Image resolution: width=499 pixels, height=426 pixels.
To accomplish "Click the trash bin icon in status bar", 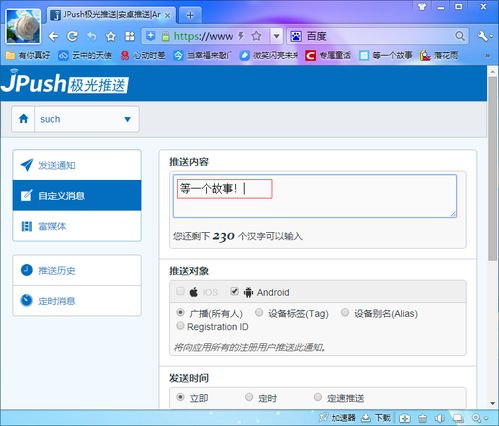I will (423, 418).
